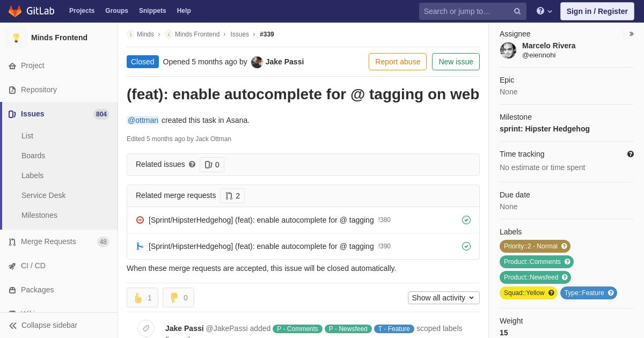The width and height of the screenshot is (644, 338).
Task: Click the Report abuse button
Action: [x=398, y=62]
